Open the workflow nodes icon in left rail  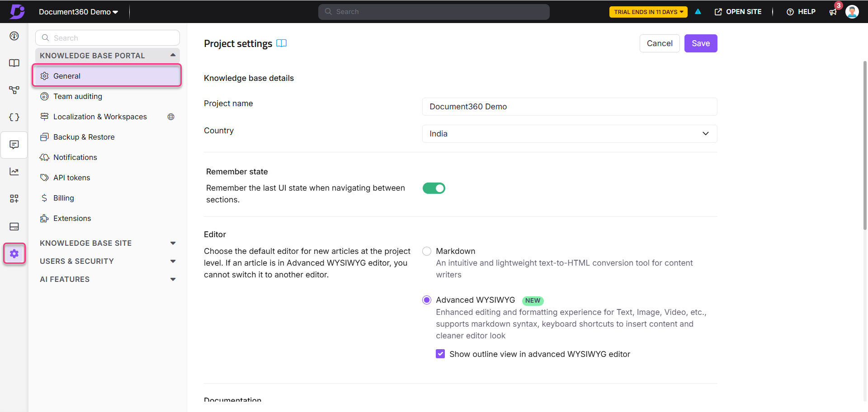point(14,90)
